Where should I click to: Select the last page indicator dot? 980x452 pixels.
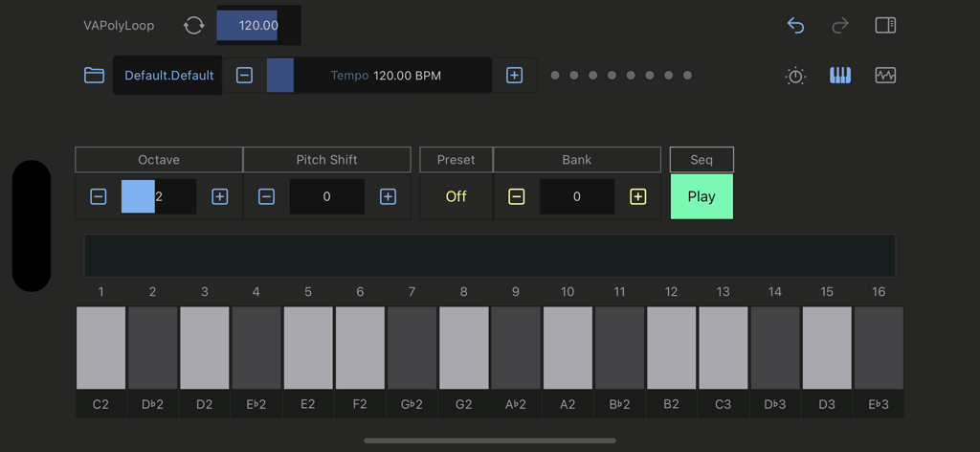click(x=687, y=76)
